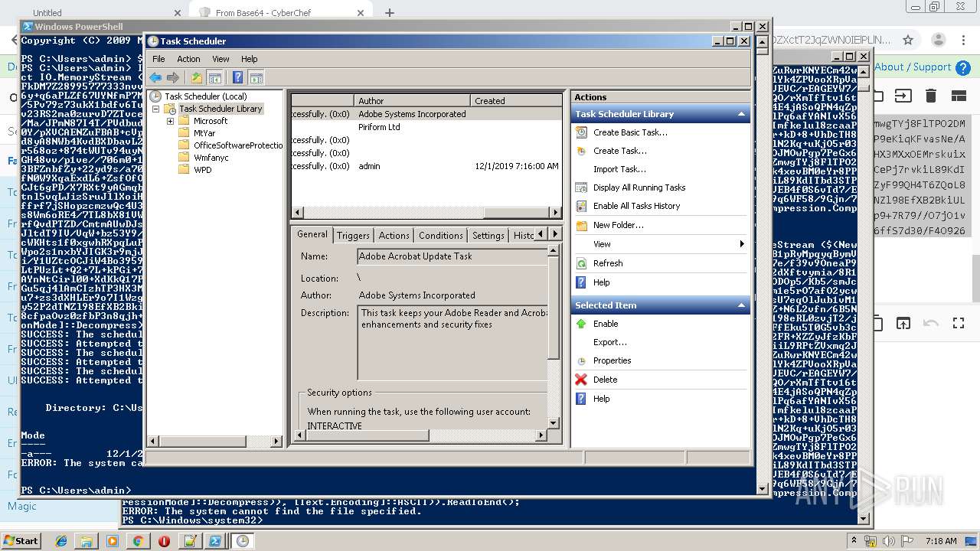Sort tasks by the Author column
Viewport: 980px width, 551px height.
pos(412,100)
